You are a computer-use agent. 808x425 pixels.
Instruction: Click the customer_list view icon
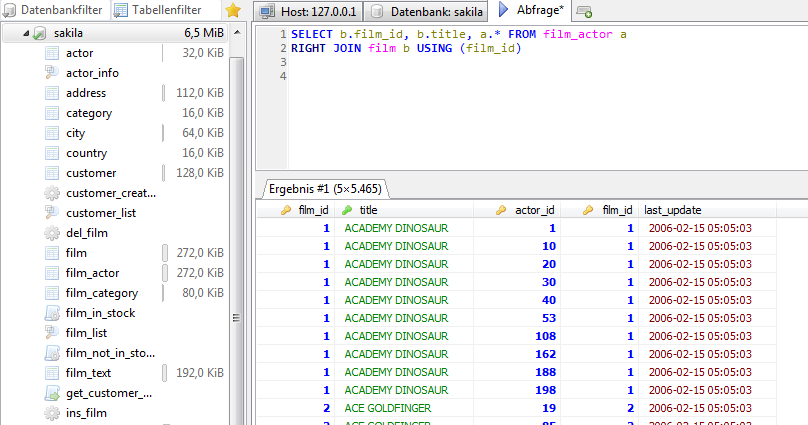click(x=52, y=213)
